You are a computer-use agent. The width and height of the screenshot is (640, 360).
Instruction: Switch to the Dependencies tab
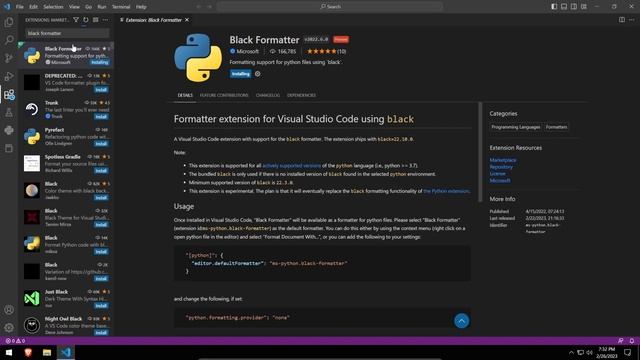pyautogui.click(x=301, y=95)
